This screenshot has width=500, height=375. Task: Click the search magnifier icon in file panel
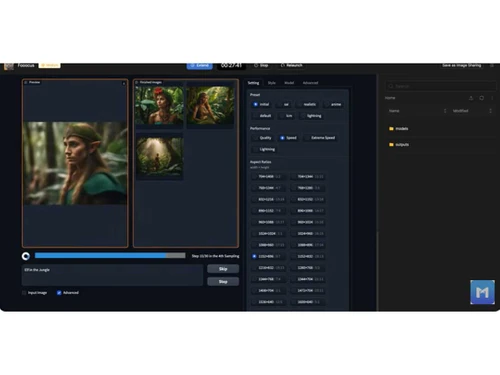pyautogui.click(x=391, y=86)
